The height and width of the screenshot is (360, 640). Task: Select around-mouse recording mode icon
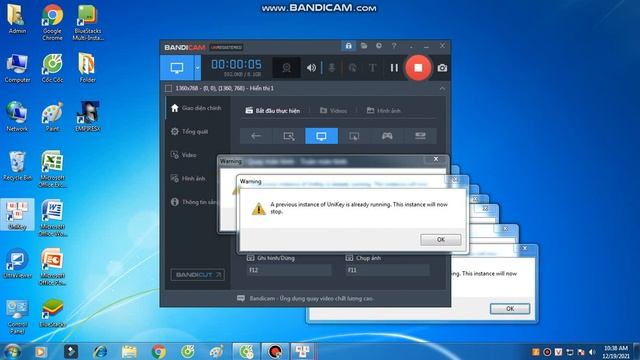(354, 136)
